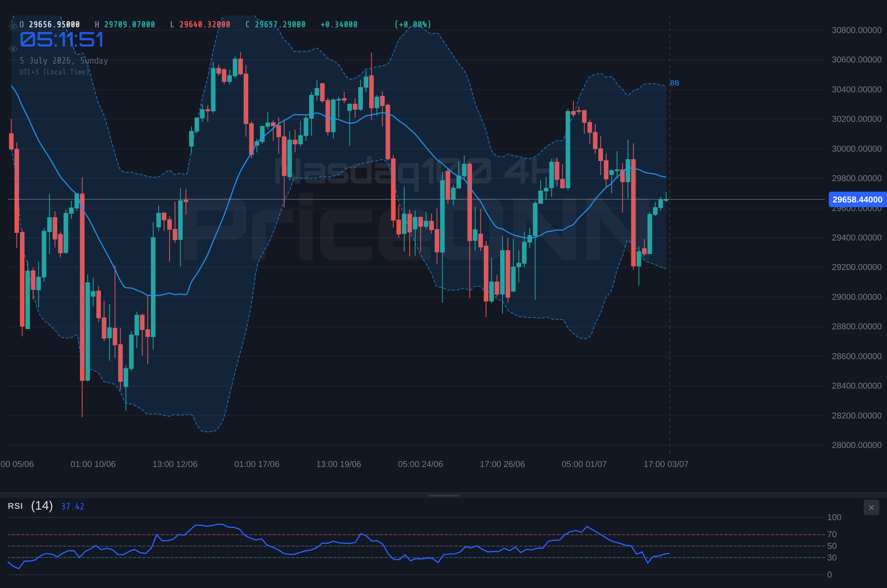Image resolution: width=887 pixels, height=588 pixels.
Task: Click the 05:00 24/06 time axis label
Action: pyautogui.click(x=421, y=464)
